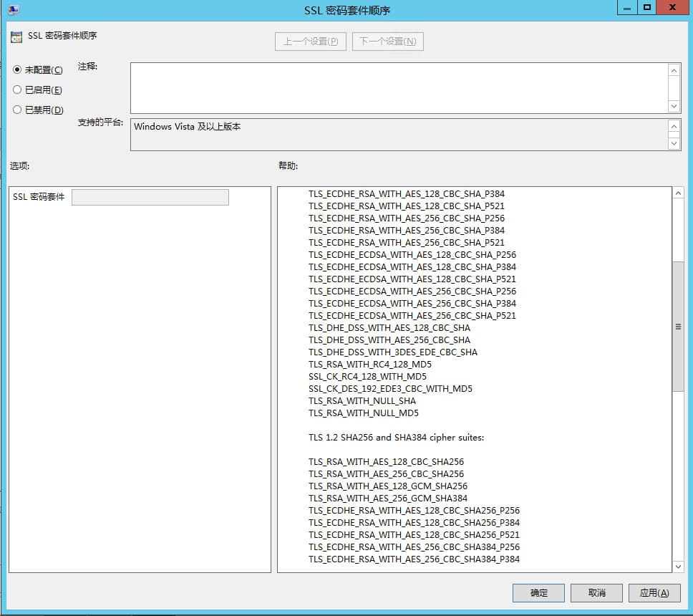Click the text Windows Vista 及以上版本
Image resolution: width=693 pixels, height=616 pixels.
[x=188, y=127]
